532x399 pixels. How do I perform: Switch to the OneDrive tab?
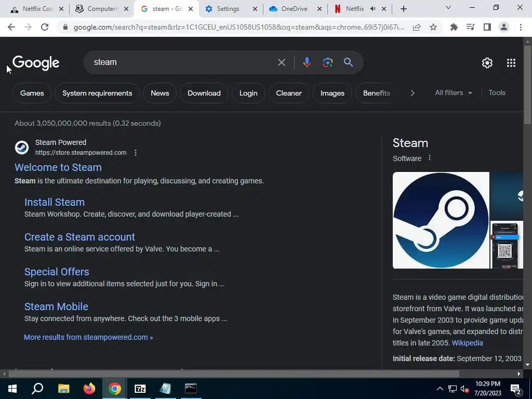point(296,9)
